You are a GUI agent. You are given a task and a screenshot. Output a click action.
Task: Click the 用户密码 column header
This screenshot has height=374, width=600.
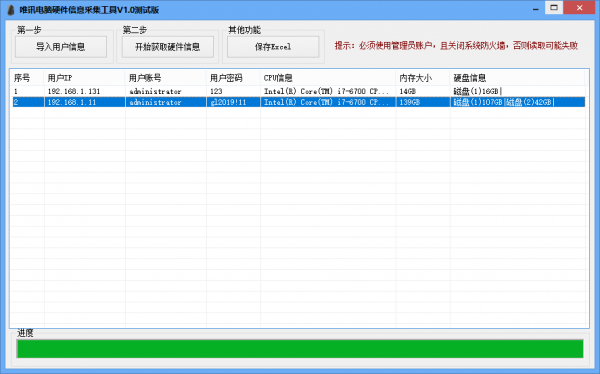tap(233, 78)
